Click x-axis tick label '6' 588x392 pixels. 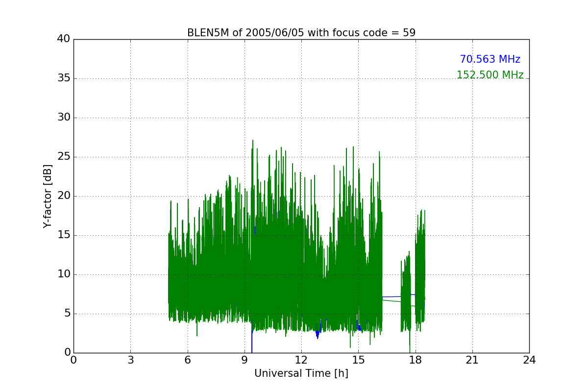coord(188,360)
